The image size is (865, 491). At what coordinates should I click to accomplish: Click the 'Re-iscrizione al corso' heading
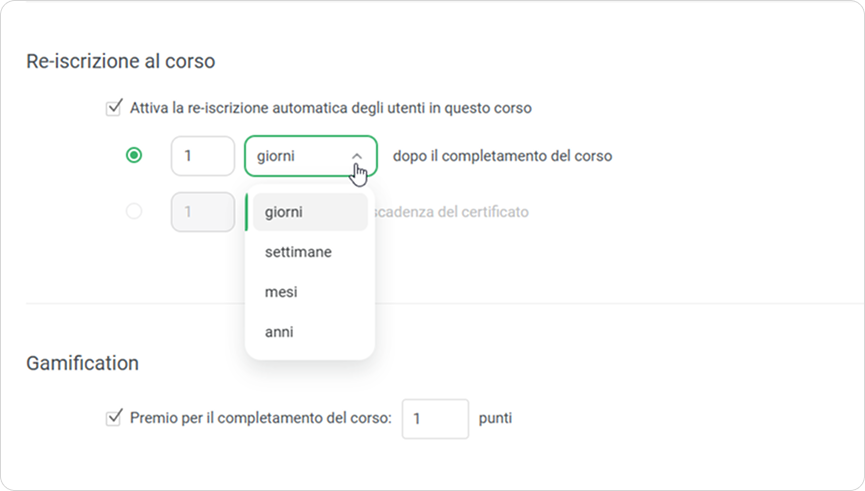tap(121, 61)
